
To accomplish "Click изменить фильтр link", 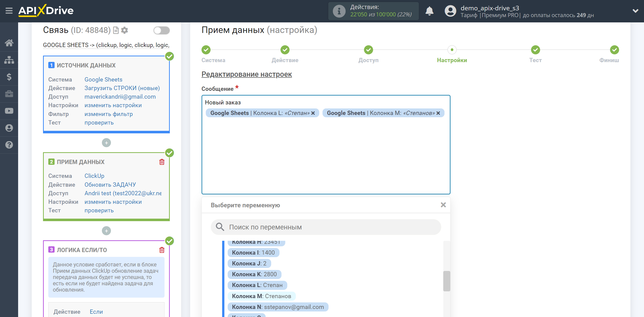I will (x=108, y=114).
